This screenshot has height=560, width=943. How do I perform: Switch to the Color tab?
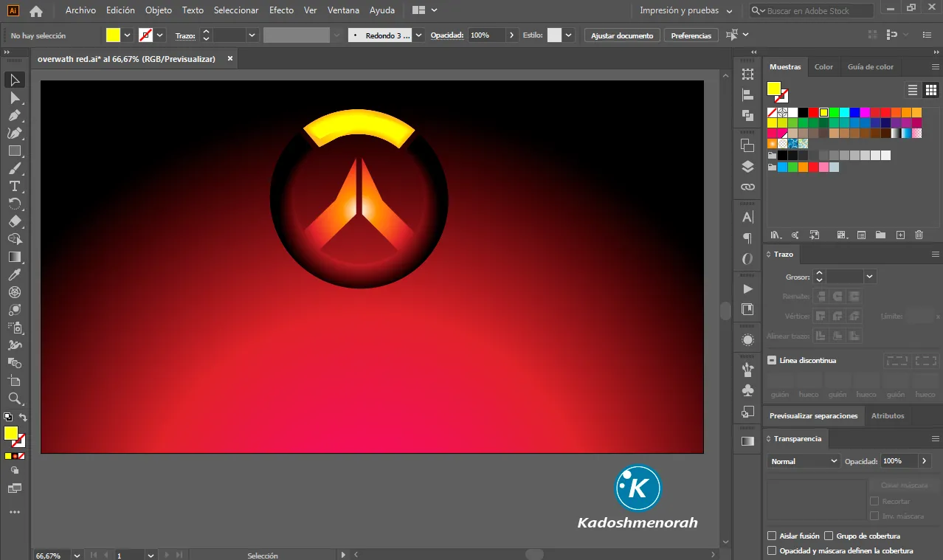point(823,66)
